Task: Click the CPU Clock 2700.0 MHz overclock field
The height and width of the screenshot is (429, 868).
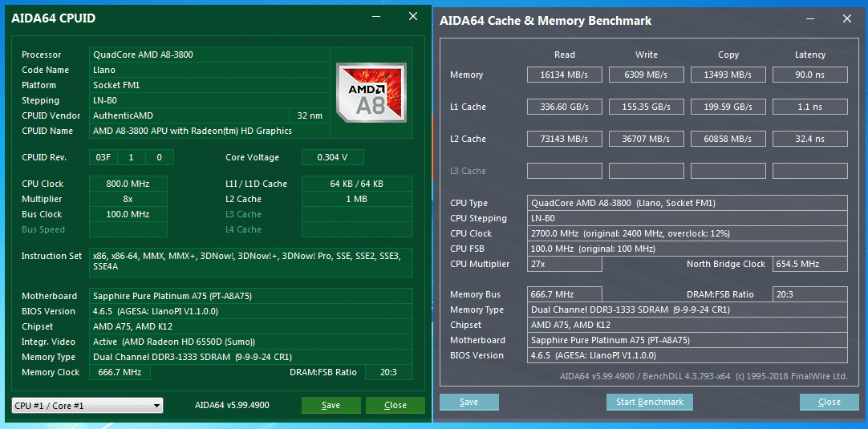Action: 687,233
